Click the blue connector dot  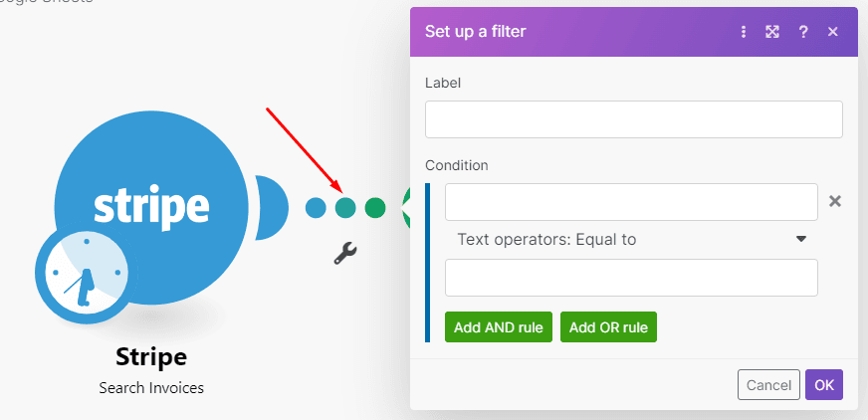(x=316, y=208)
